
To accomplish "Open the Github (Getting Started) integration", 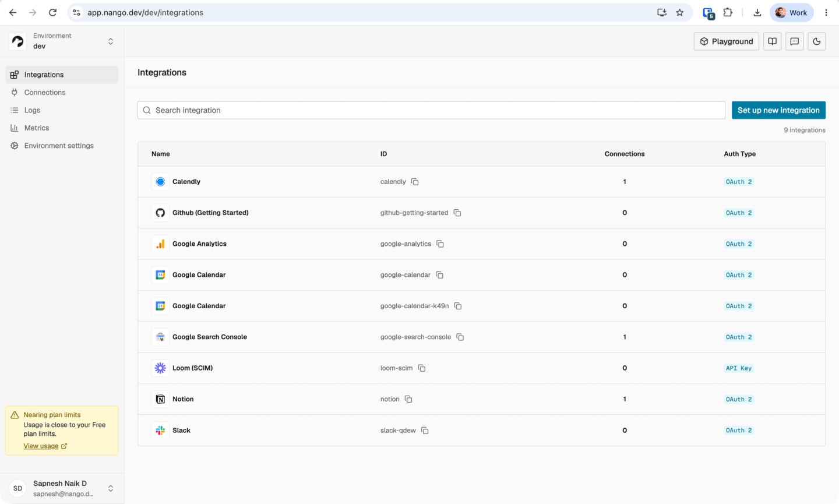I will pyautogui.click(x=481, y=213).
